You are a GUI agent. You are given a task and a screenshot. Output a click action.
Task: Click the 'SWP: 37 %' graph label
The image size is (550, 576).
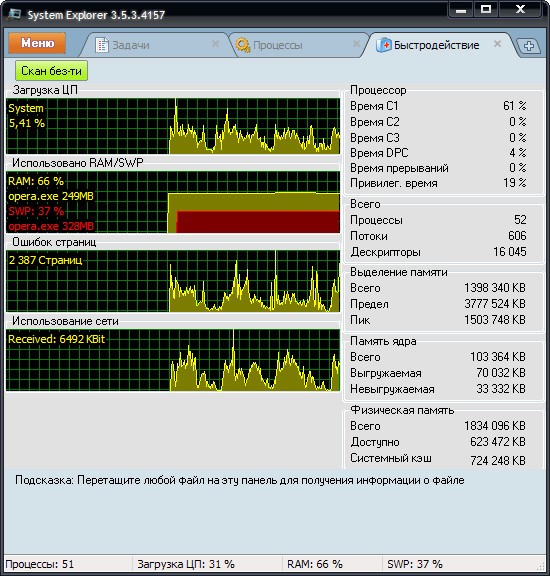pyautogui.click(x=36, y=211)
